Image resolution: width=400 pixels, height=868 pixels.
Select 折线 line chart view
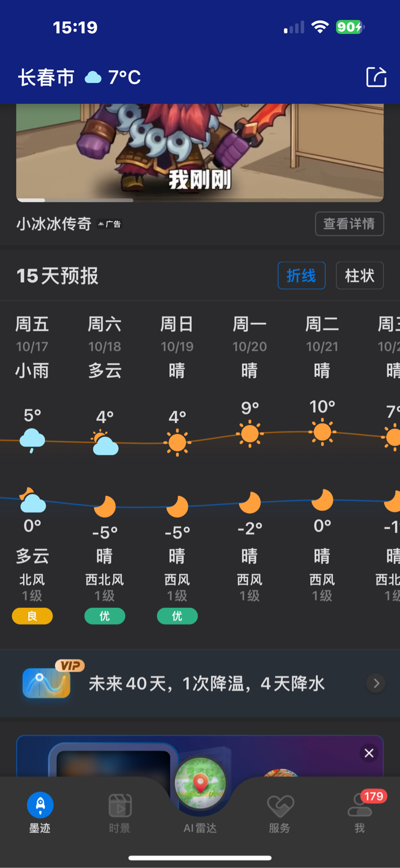pos(302,275)
